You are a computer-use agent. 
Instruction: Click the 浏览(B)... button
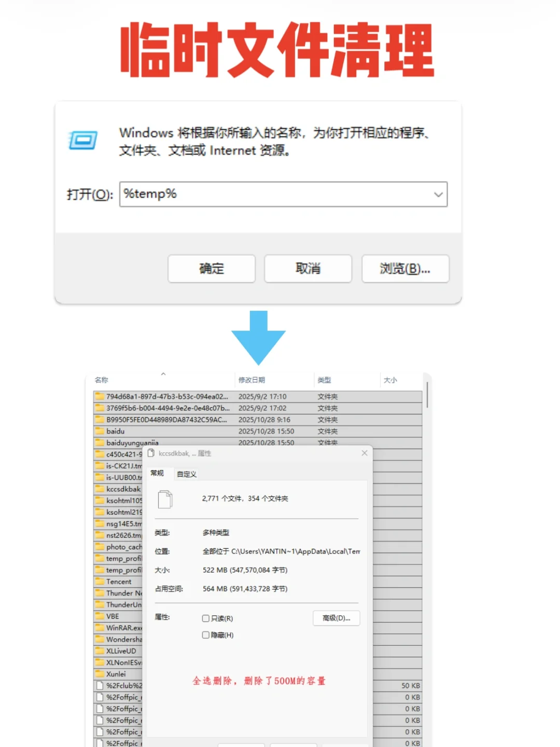point(405,269)
